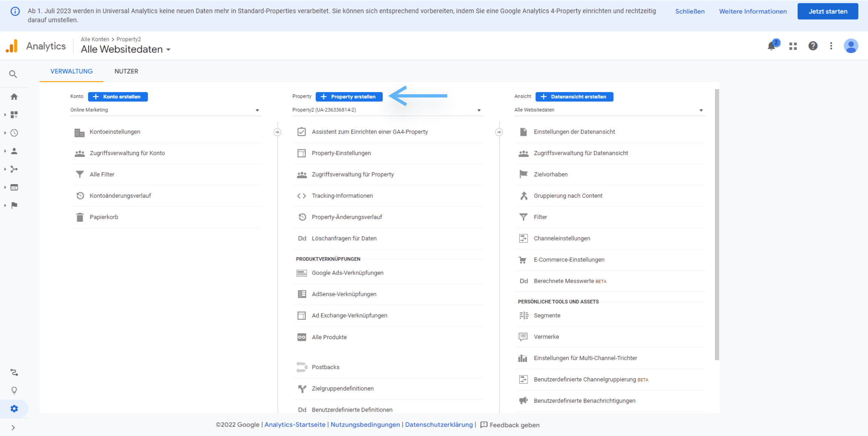Open Channeleinstellungen
The width and height of the screenshot is (868, 436).
point(562,238)
